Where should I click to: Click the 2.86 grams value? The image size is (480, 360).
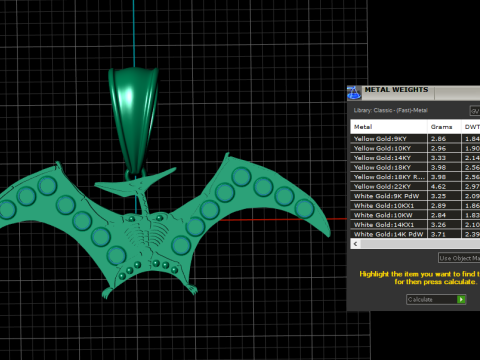[438, 139]
